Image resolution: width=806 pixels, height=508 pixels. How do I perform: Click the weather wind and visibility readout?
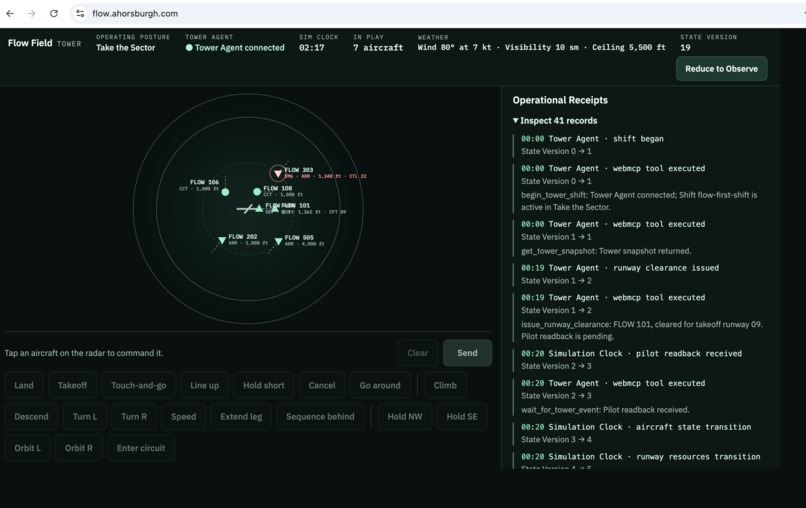click(x=541, y=47)
